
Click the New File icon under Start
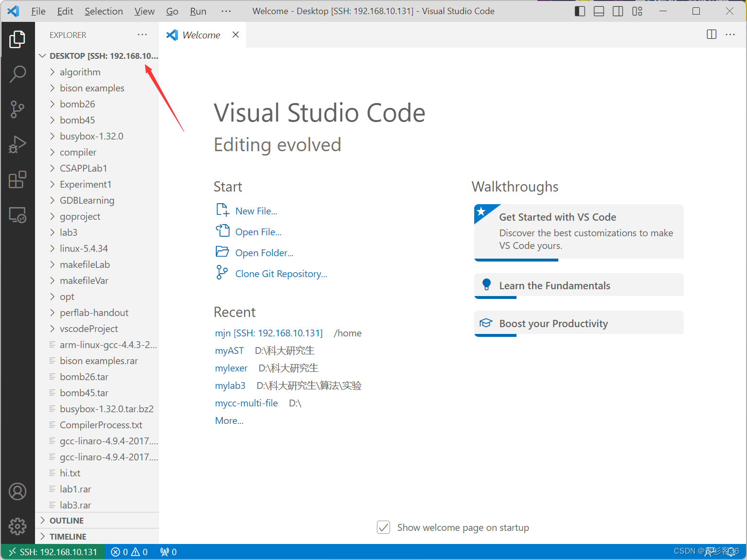(222, 210)
